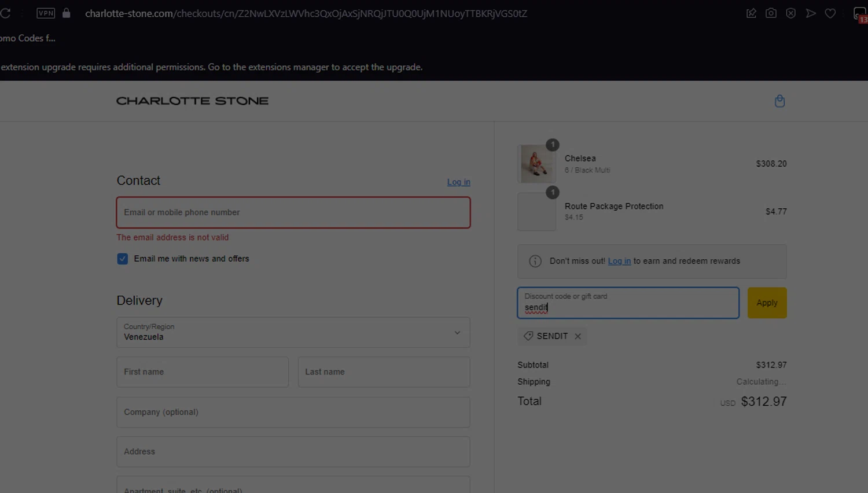The image size is (868, 493).
Task: Click the Total amount $312.97
Action: (764, 402)
